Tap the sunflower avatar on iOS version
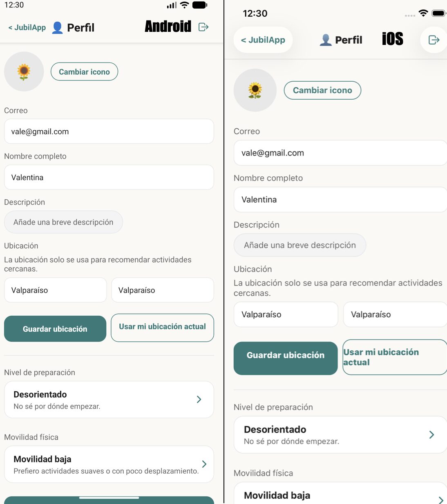 click(255, 90)
